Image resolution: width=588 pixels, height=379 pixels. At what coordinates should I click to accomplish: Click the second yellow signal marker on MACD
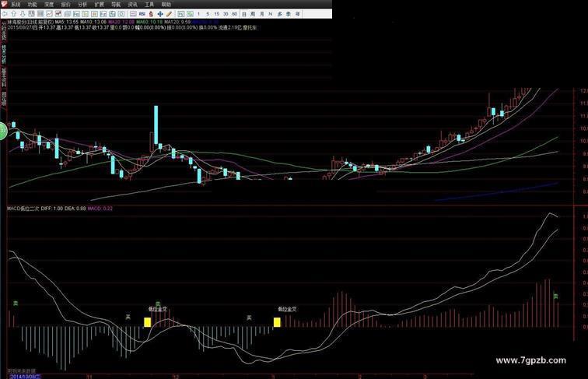[277, 322]
